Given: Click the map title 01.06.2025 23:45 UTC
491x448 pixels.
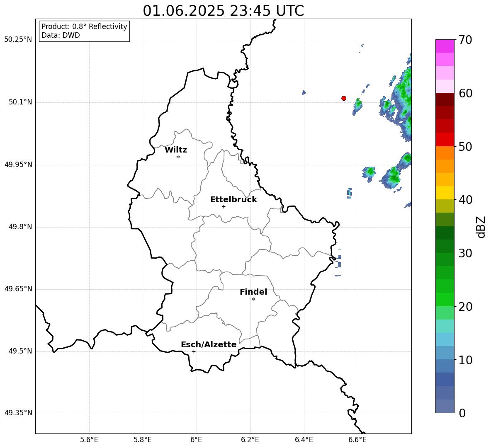Looking at the screenshot, I should [224, 11].
